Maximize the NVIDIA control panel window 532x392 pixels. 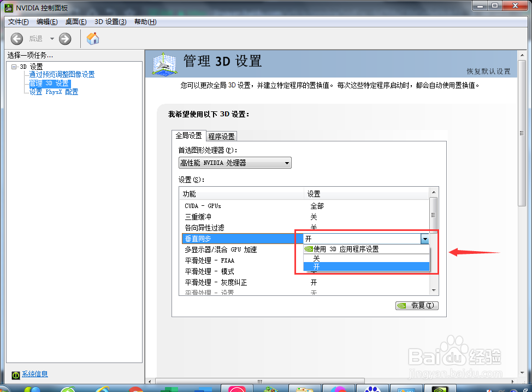495,6
